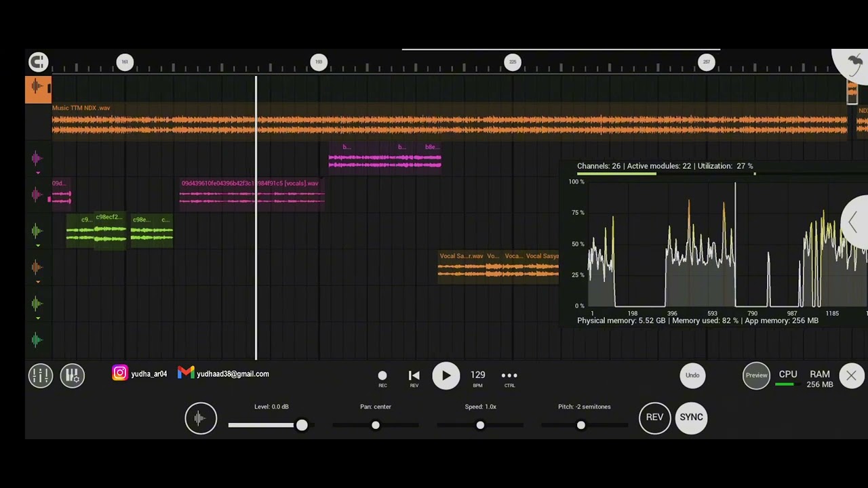Image resolution: width=868 pixels, height=488 pixels.
Task: Select the pink waveform track icon, second row
Action: pyautogui.click(x=37, y=159)
